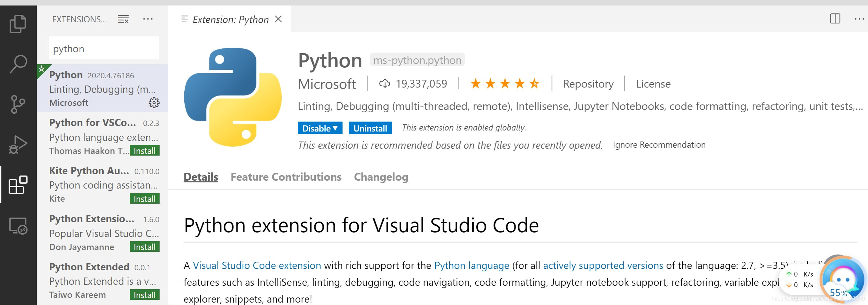Click the Microsoft publisher name

(x=327, y=84)
